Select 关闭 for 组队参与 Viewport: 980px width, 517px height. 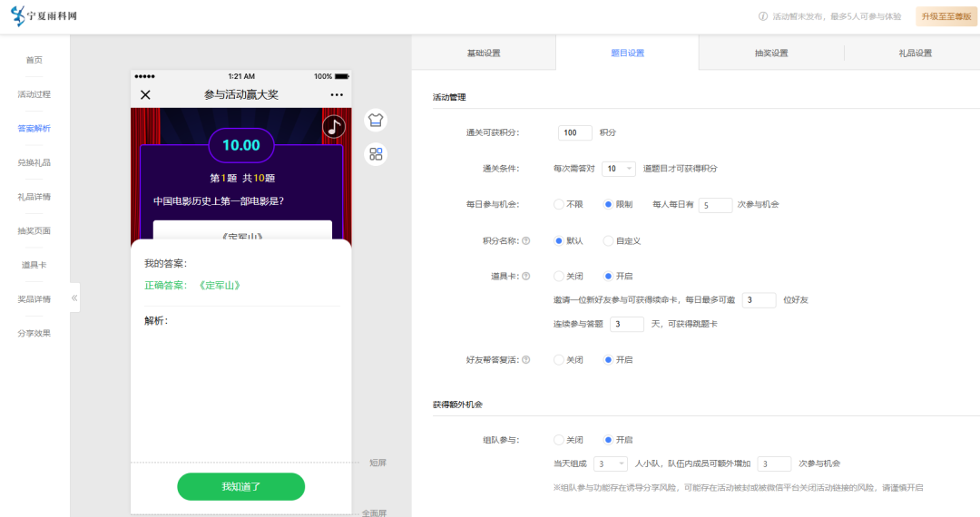pos(568,440)
